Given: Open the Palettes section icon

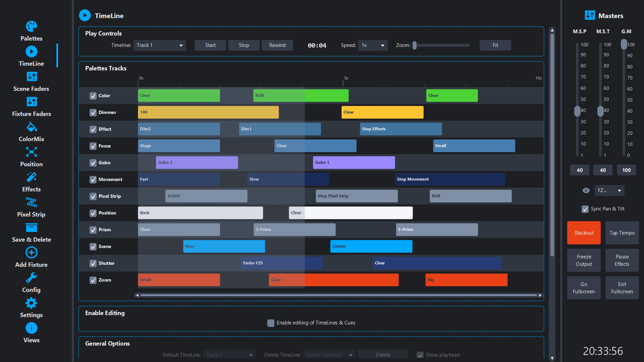Looking at the screenshot, I should pos(31,26).
